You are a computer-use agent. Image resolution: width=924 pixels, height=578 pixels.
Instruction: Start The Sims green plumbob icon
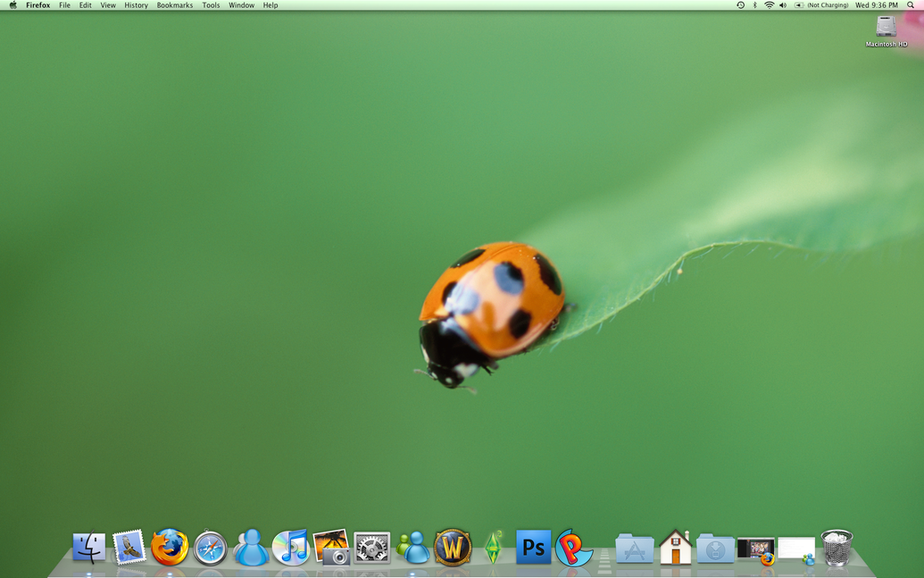(493, 548)
